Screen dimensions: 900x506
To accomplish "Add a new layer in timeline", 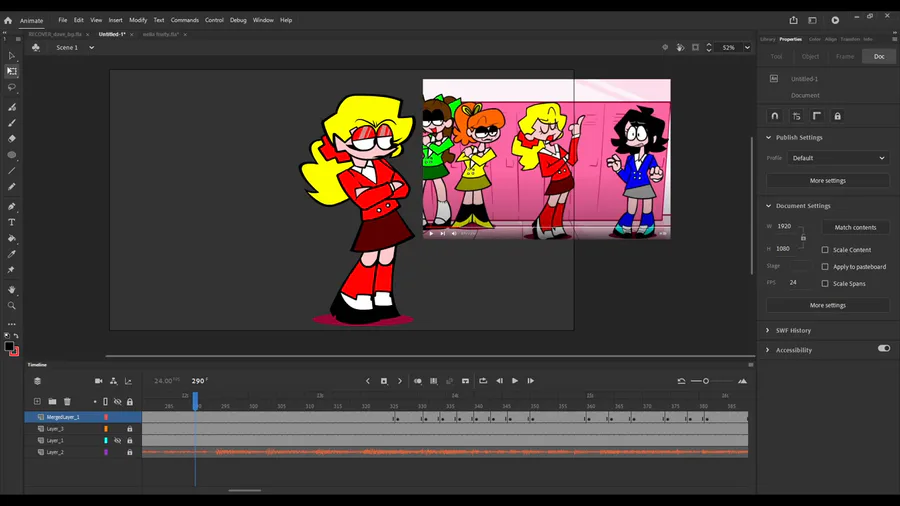I will coord(37,402).
